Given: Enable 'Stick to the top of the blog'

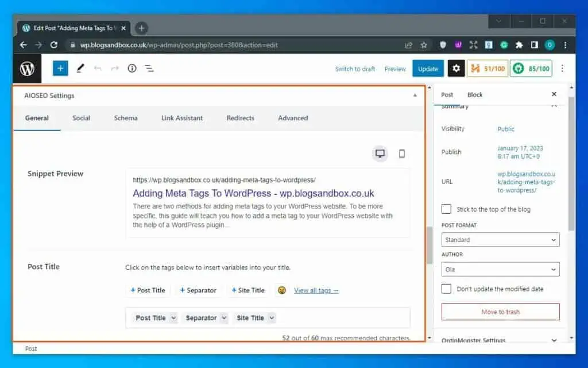Looking at the screenshot, I should 446,209.
